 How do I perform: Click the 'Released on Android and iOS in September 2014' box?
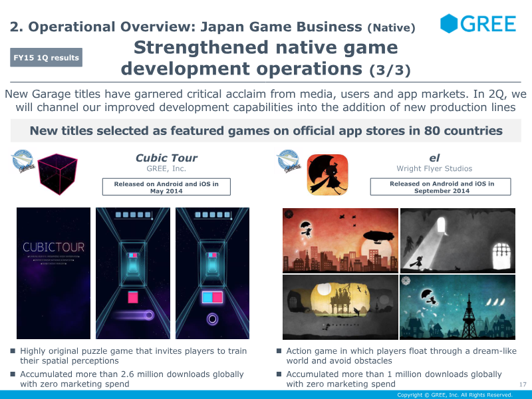(x=441, y=187)
